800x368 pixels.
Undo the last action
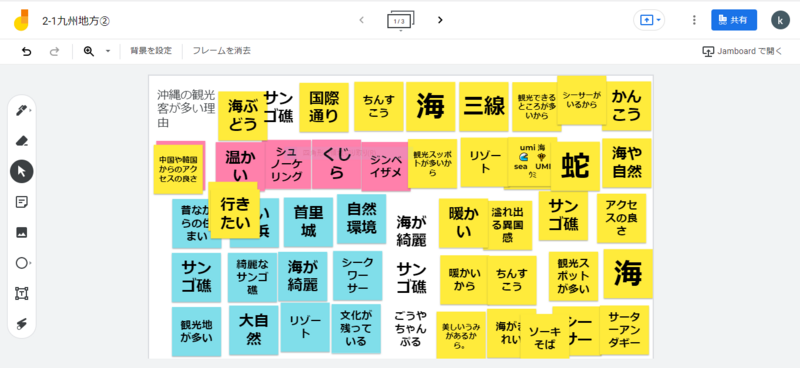27,51
